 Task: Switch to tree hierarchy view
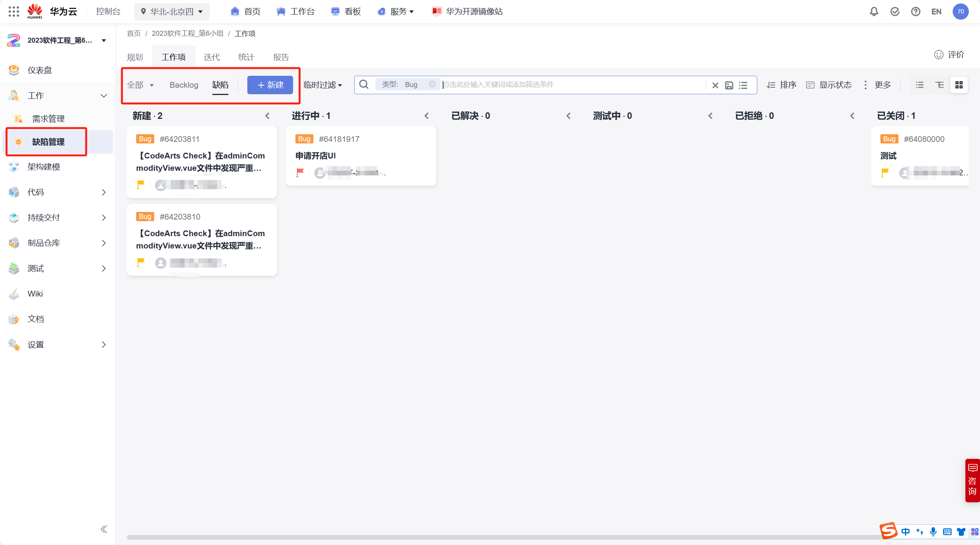point(939,85)
